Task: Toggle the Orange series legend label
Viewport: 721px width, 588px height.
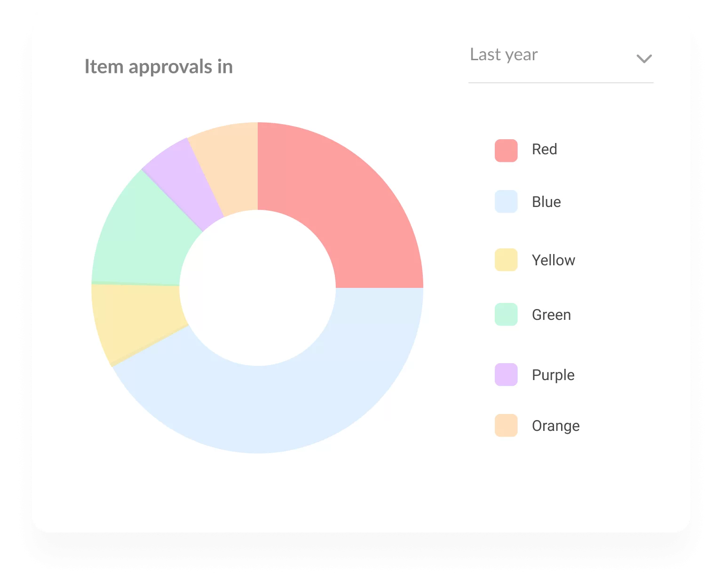Action: pos(555,426)
